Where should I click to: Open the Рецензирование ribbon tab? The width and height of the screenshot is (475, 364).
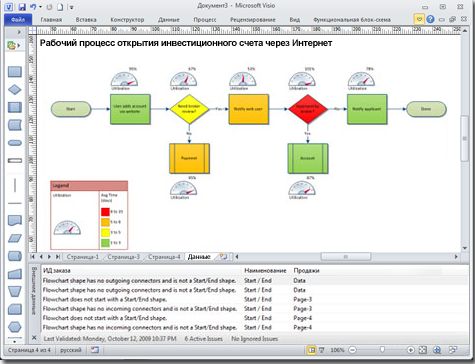253,20
